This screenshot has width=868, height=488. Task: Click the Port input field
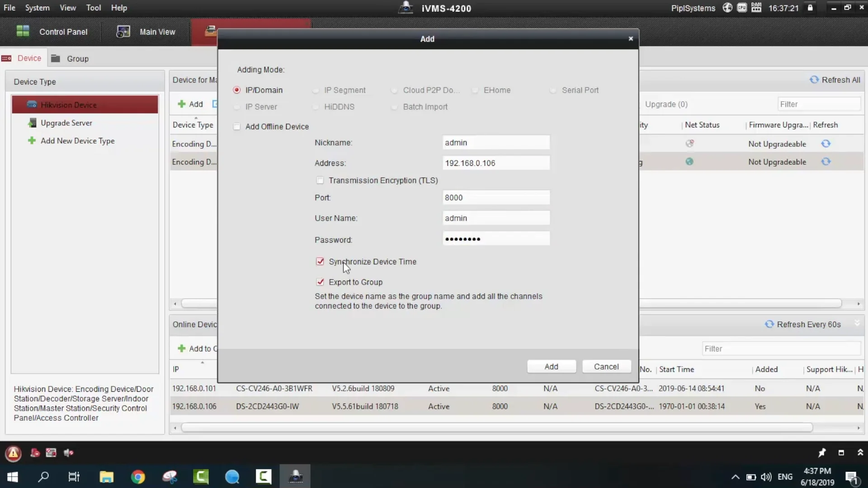tap(496, 197)
